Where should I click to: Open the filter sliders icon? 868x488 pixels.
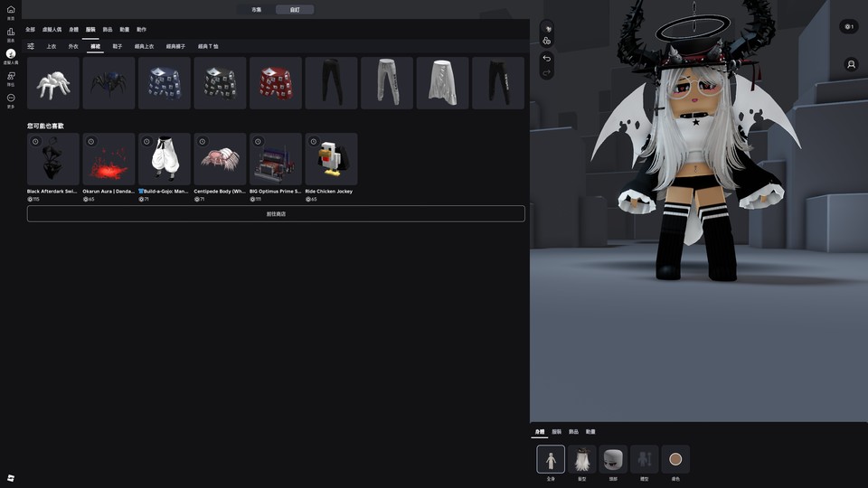tap(31, 46)
